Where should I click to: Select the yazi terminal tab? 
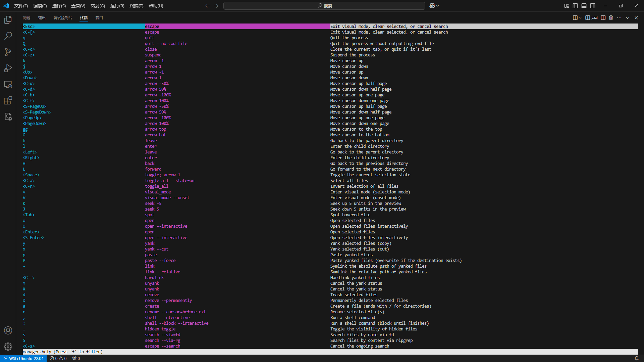tap(591, 18)
